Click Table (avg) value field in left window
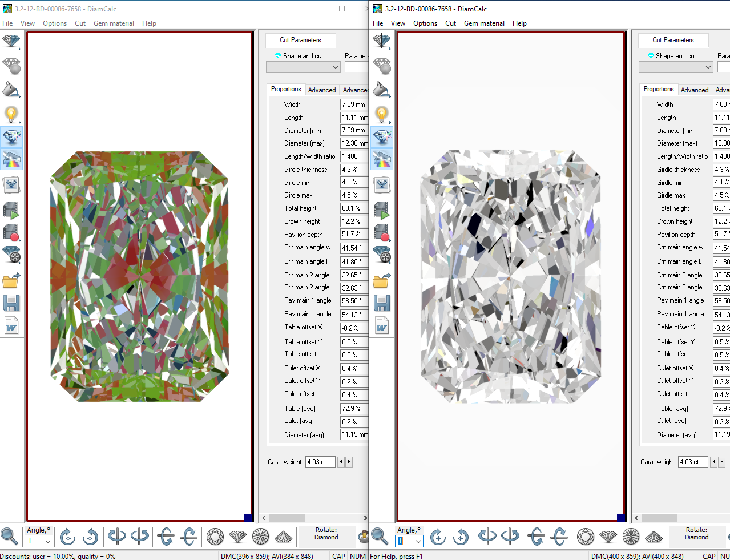 (354, 409)
